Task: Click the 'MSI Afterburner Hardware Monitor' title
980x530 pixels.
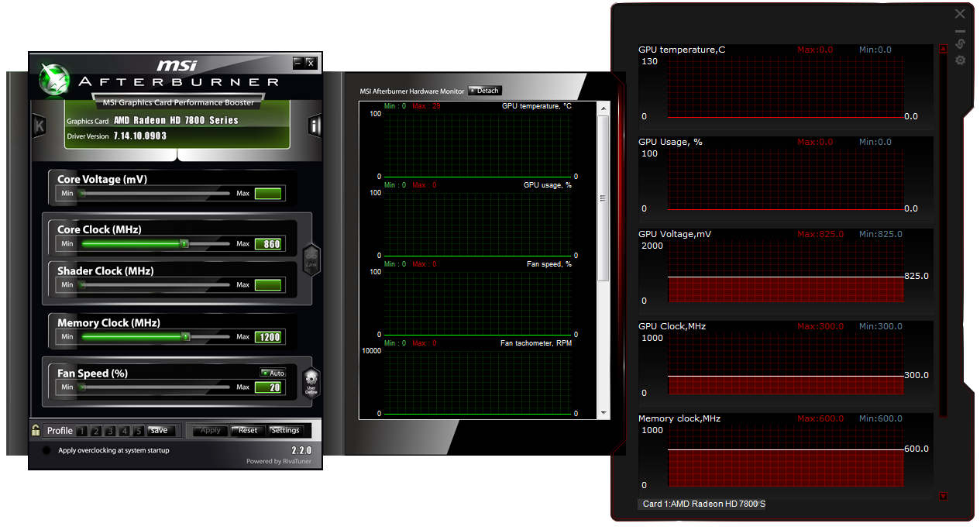Action: 412,91
